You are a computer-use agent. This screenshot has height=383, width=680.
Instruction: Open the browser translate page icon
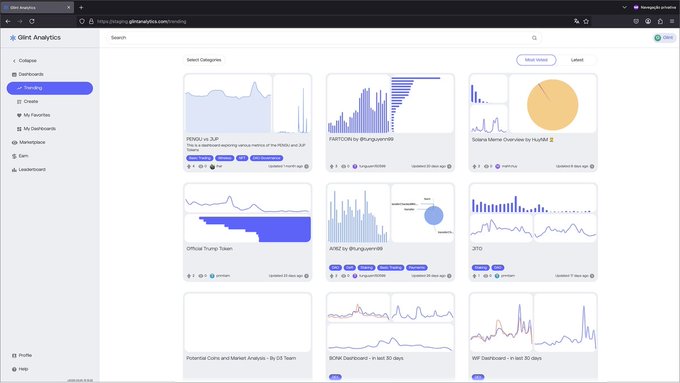(576, 21)
